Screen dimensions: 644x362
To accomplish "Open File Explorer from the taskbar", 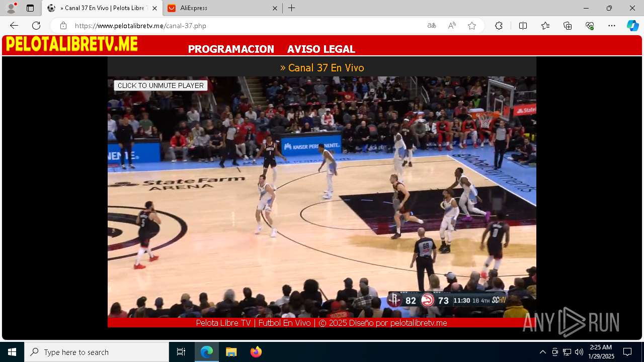I will coord(231,352).
